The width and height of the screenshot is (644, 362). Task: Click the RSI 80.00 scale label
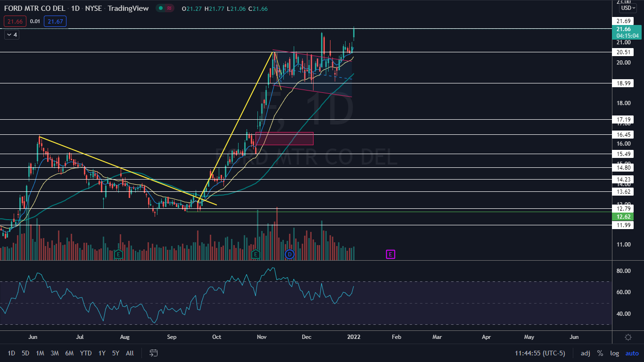624,271
